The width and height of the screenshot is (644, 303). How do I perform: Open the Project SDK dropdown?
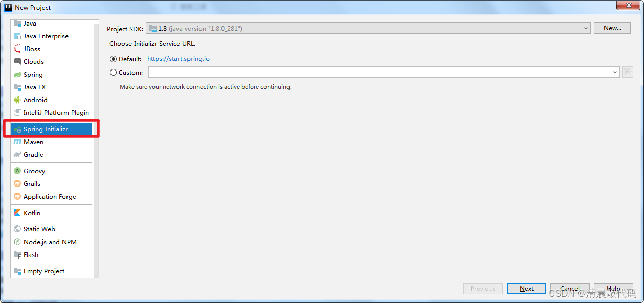(x=586, y=28)
